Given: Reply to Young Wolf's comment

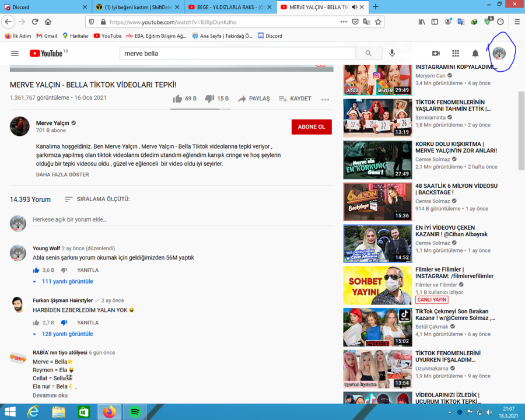Looking at the screenshot, I should point(87,270).
